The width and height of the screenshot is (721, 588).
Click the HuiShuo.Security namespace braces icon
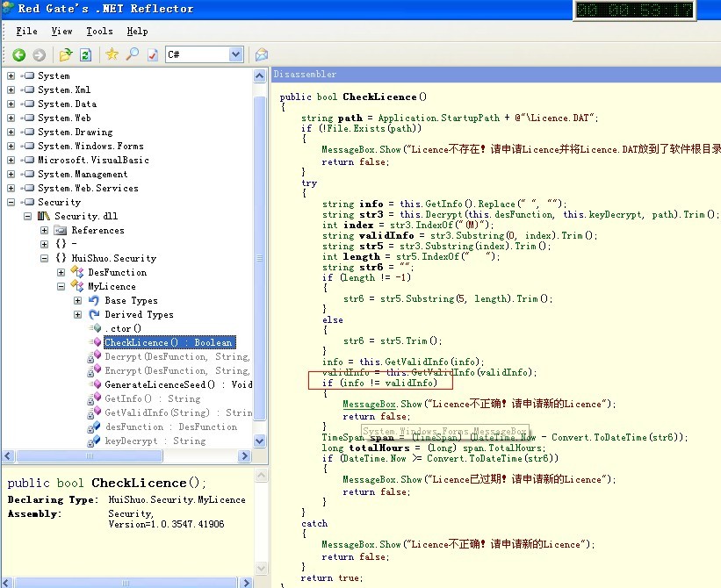pos(61,258)
